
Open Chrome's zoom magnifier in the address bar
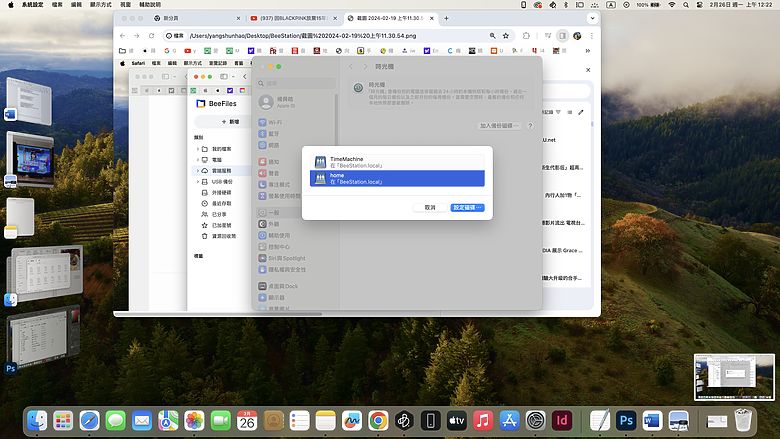point(492,36)
